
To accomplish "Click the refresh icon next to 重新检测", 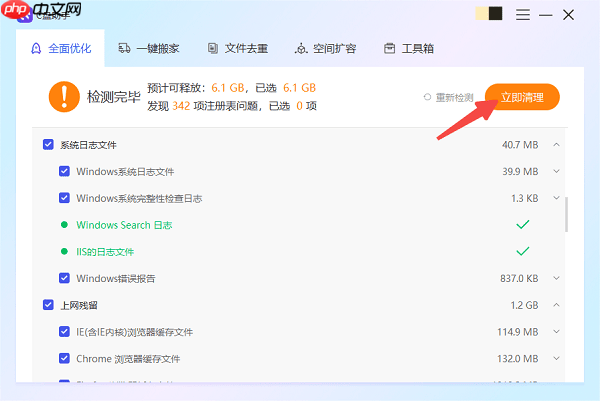I will click(x=427, y=97).
